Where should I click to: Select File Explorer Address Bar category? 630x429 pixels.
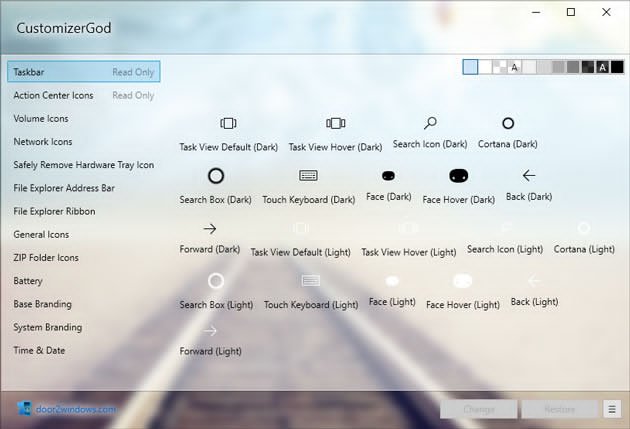84,188
